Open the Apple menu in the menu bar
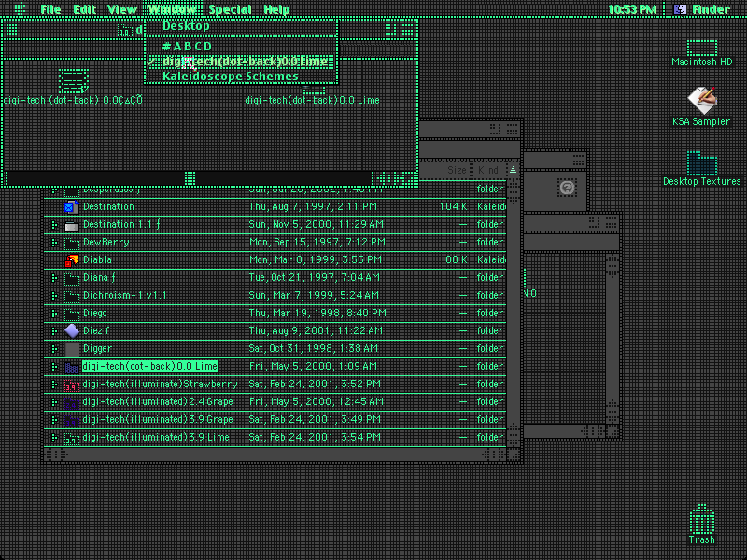747x560 pixels. click(x=20, y=9)
